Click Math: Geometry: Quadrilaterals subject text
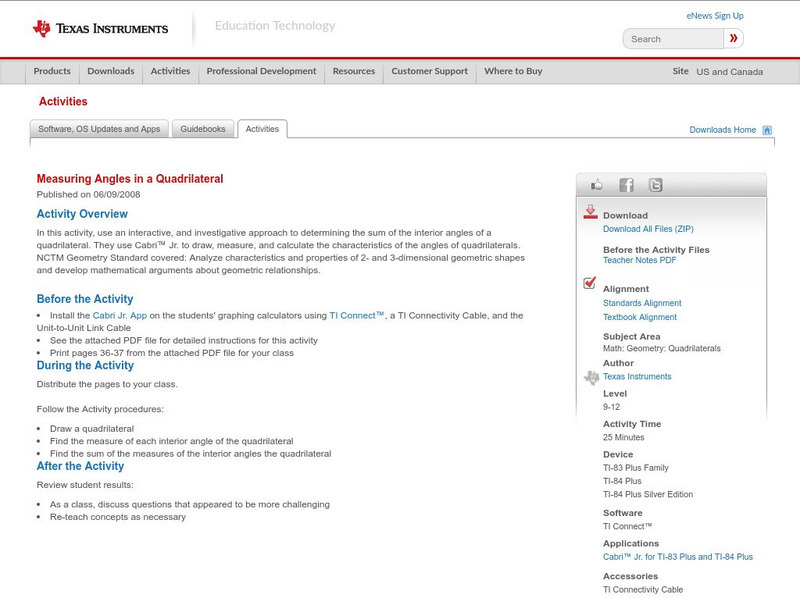Image resolution: width=800 pixels, height=598 pixels. (x=662, y=348)
